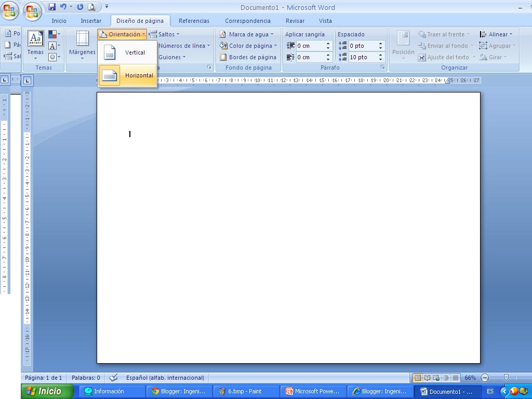The image size is (532, 399).
Task: Open the Temas themes gallery
Action: (x=35, y=45)
